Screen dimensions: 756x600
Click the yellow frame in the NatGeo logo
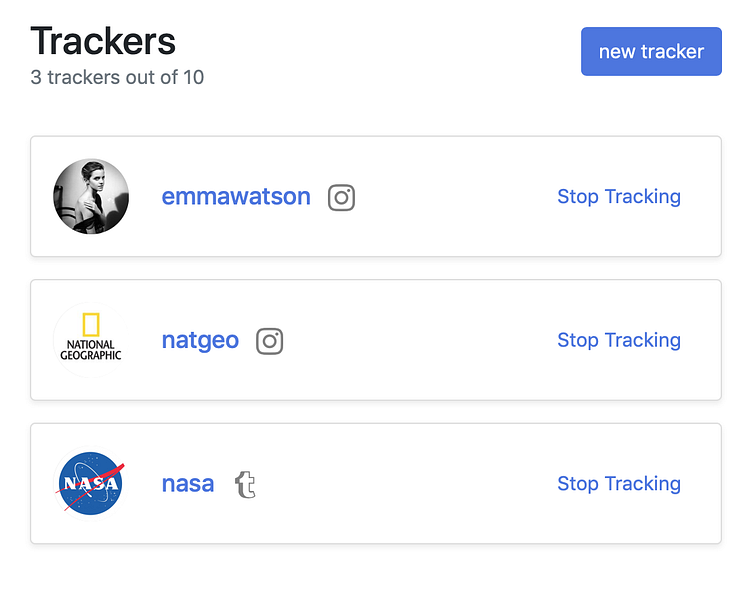coord(91,324)
